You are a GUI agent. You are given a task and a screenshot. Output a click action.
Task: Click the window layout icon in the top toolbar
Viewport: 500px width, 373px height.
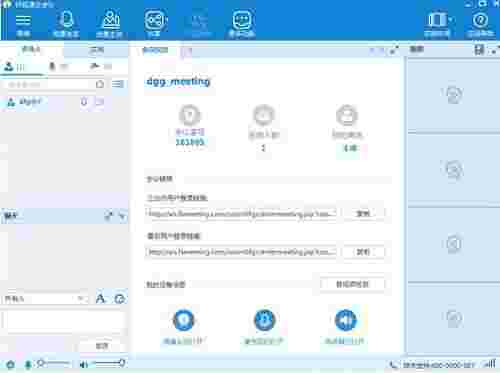(x=436, y=20)
